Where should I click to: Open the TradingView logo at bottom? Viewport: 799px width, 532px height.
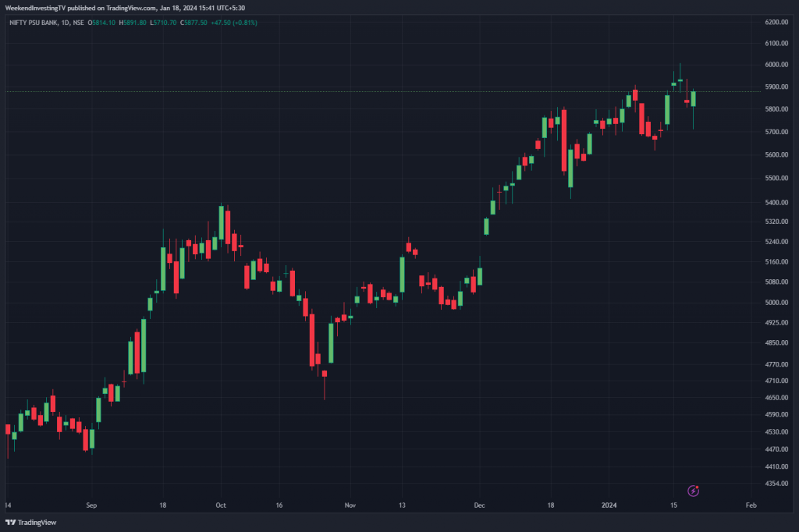(30, 523)
